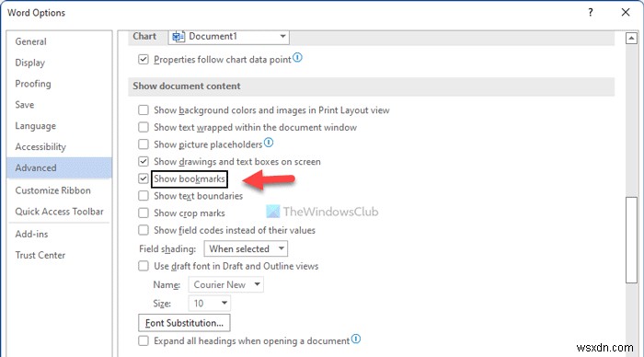Enable Expand all headings when opening a document

click(x=144, y=341)
